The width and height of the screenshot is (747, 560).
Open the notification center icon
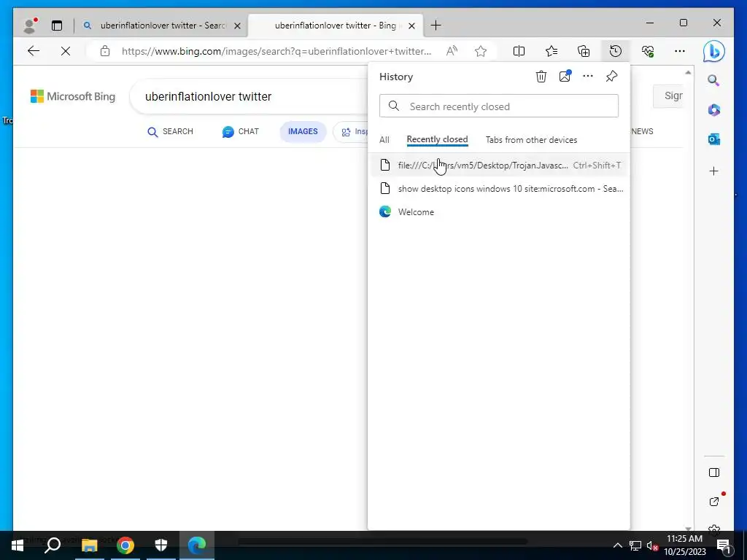724,545
